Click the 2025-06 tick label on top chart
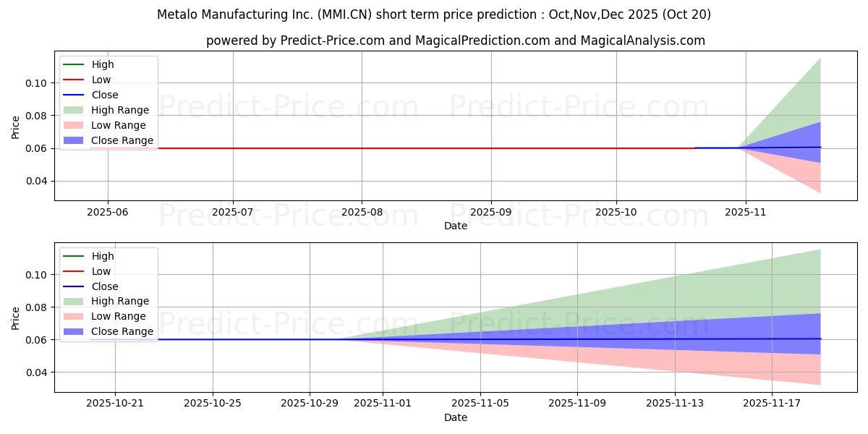Viewport: 868px width, 434px height. point(108,211)
